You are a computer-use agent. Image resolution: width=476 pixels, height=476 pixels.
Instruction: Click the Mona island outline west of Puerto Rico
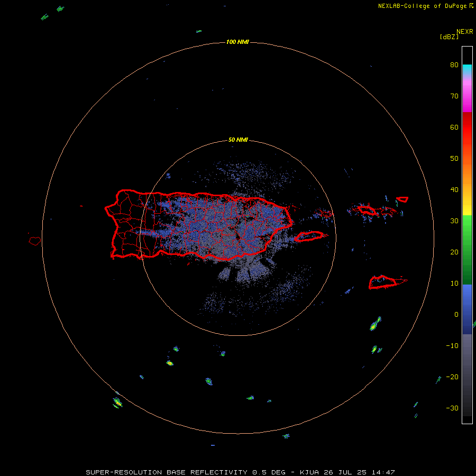coord(35,241)
